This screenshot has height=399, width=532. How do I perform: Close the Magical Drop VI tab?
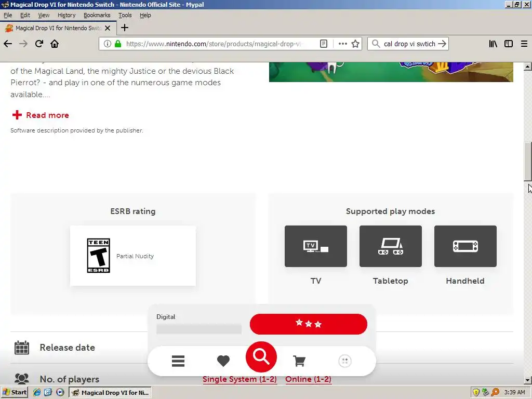click(108, 28)
